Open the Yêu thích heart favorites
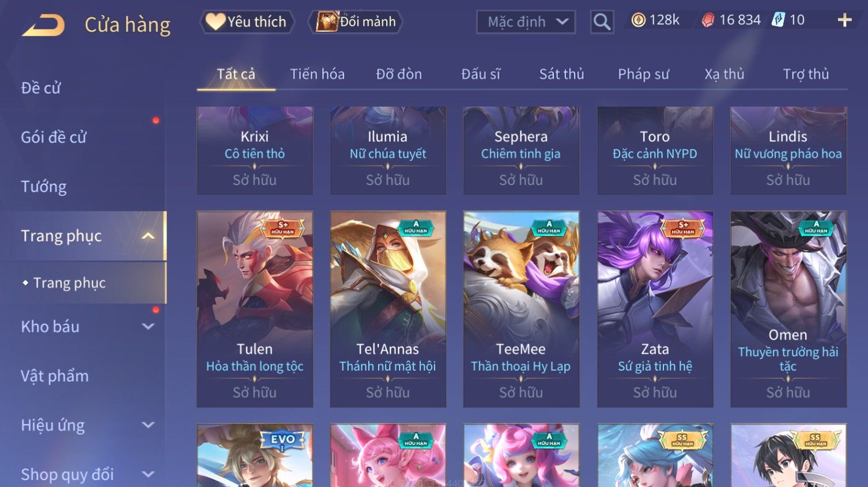This screenshot has width=868, height=487. point(247,22)
